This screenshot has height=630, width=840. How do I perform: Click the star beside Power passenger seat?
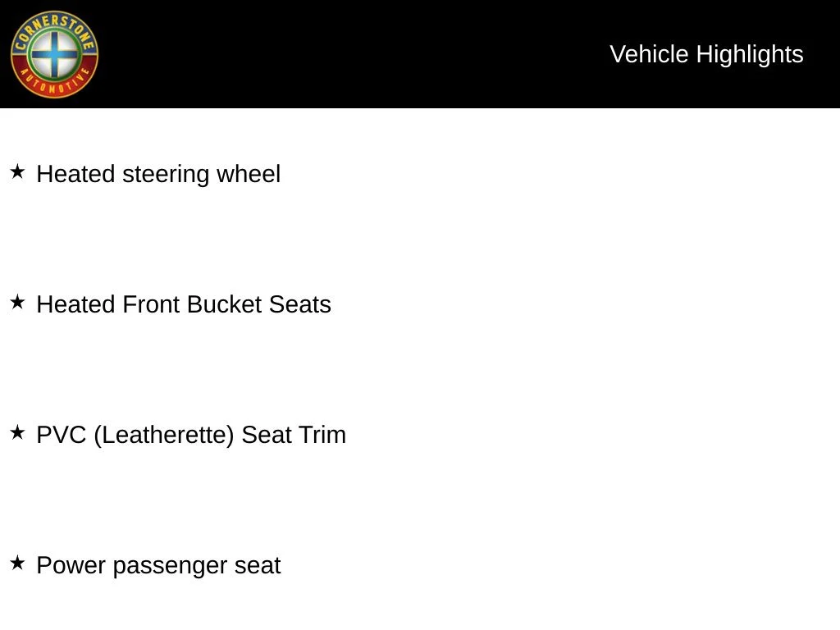point(18,563)
